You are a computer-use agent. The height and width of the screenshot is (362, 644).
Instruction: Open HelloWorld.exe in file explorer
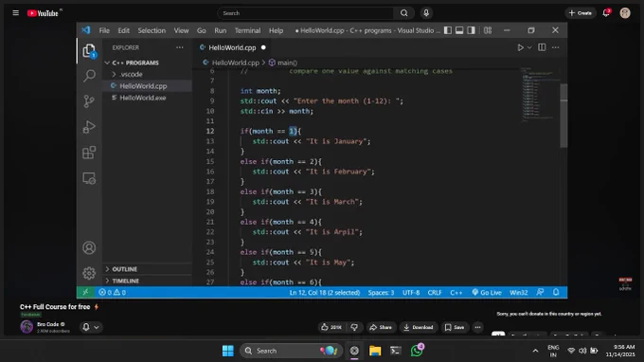142,98
